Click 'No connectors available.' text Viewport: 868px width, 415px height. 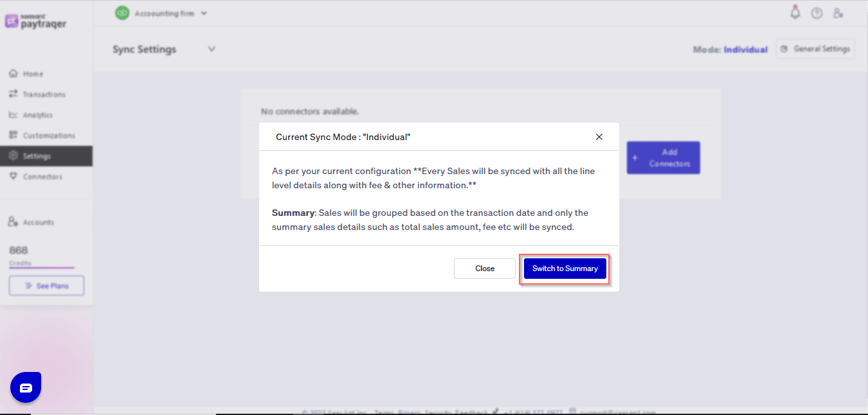click(x=310, y=111)
